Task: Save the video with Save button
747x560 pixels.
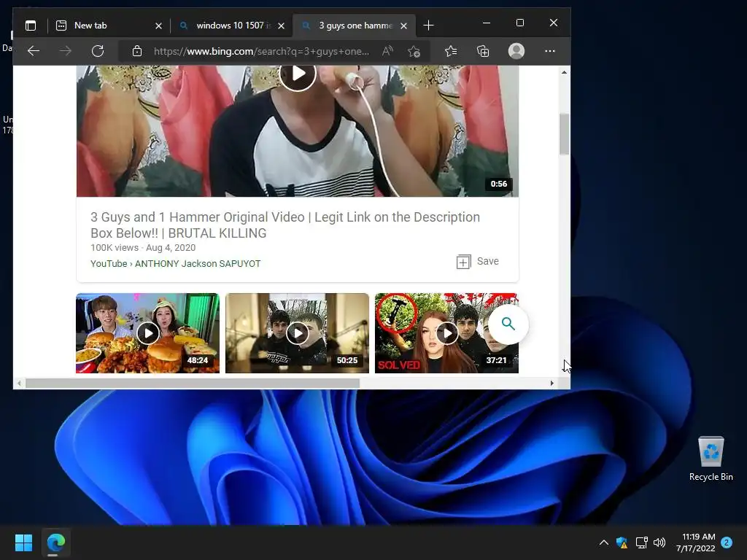Action: tap(477, 262)
